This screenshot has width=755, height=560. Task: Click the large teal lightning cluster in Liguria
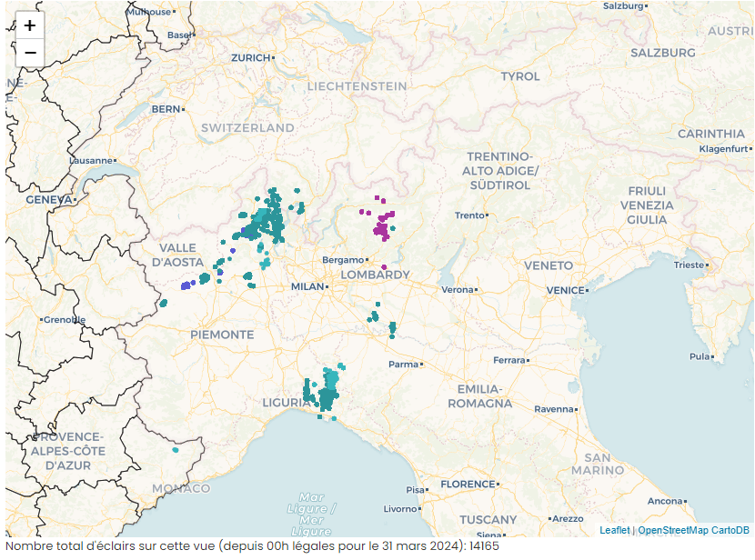pos(326,391)
